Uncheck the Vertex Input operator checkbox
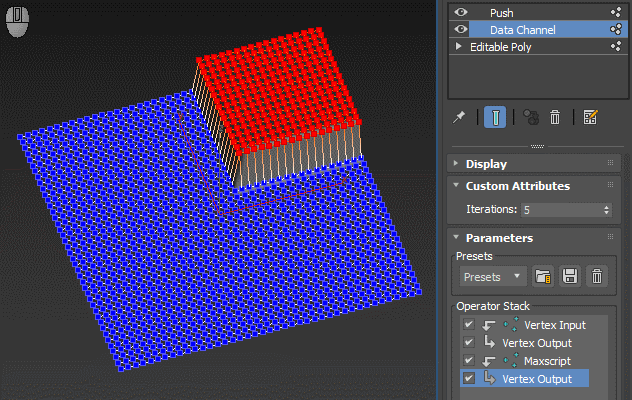This screenshot has height=400, width=632. (x=468, y=325)
